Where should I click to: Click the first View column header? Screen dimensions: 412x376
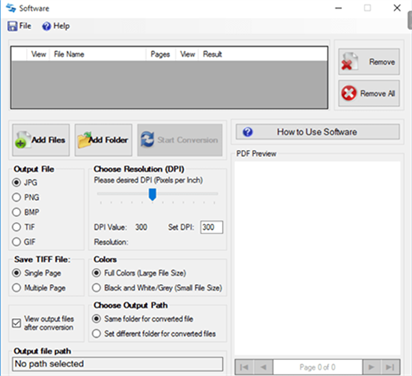[38, 54]
